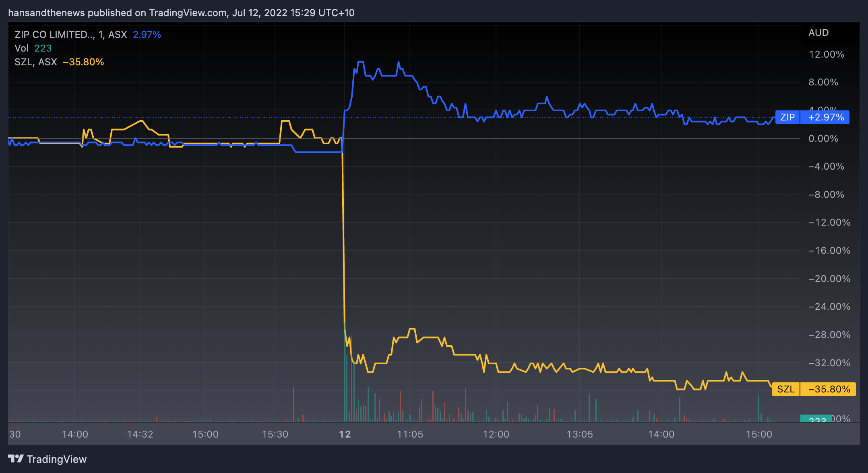
Task: Click the +2.97% blue value tag
Action: point(826,117)
